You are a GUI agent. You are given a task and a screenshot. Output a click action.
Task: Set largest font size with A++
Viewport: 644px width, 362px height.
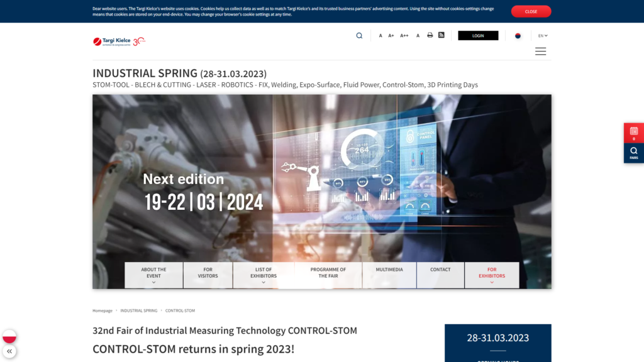[x=404, y=36]
